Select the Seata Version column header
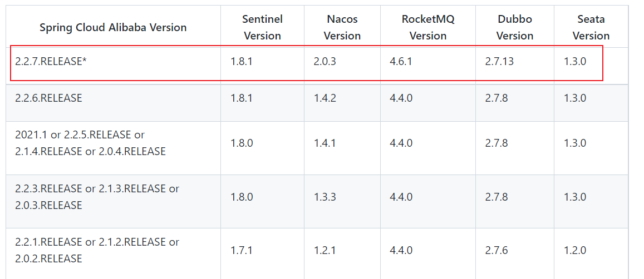Screen dimensions: 644x279 click(x=591, y=27)
